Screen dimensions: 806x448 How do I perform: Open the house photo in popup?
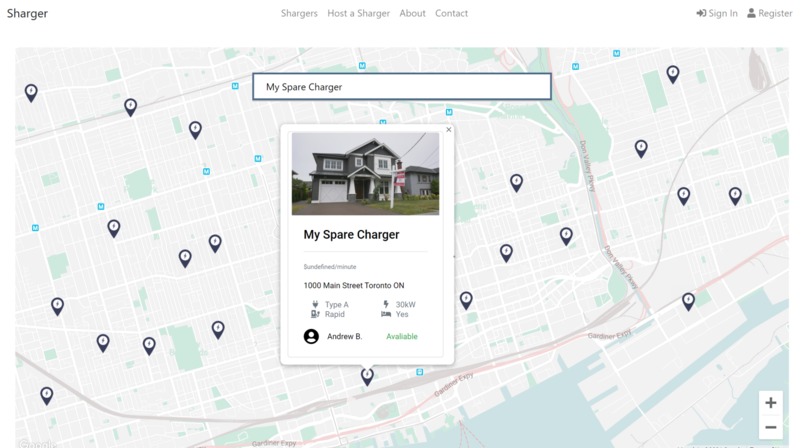(x=365, y=174)
